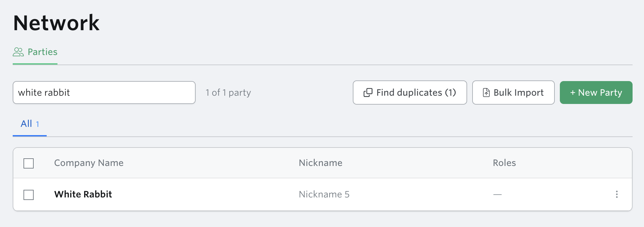Click the people icon beside Parties
Image resolution: width=644 pixels, height=227 pixels.
click(x=18, y=52)
